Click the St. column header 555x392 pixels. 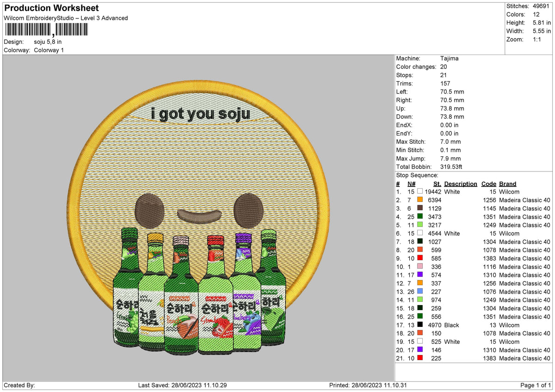coord(437,184)
